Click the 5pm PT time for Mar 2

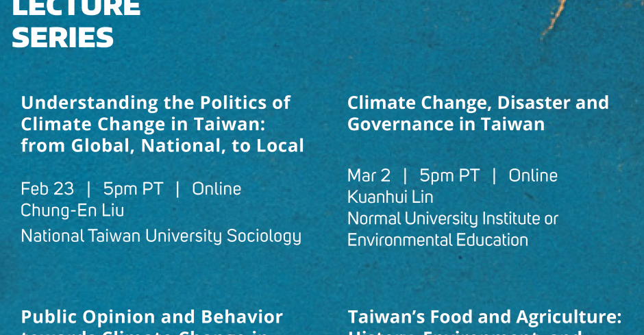tap(449, 175)
